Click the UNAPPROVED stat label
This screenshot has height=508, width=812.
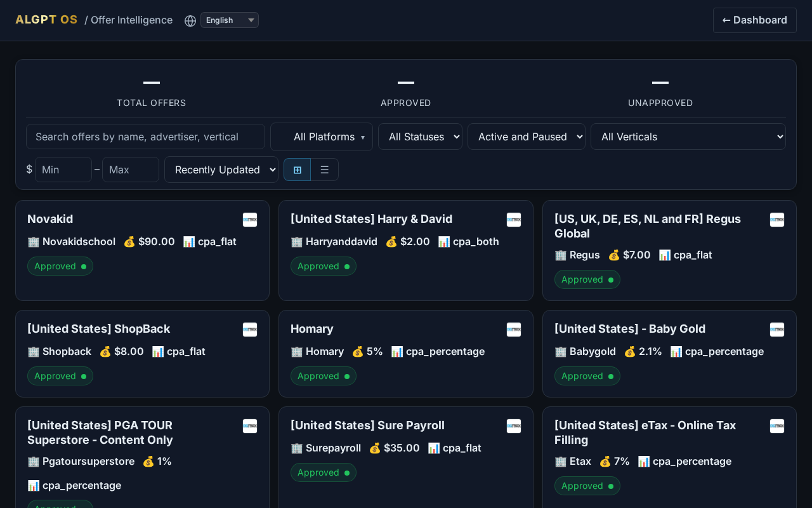(x=660, y=103)
